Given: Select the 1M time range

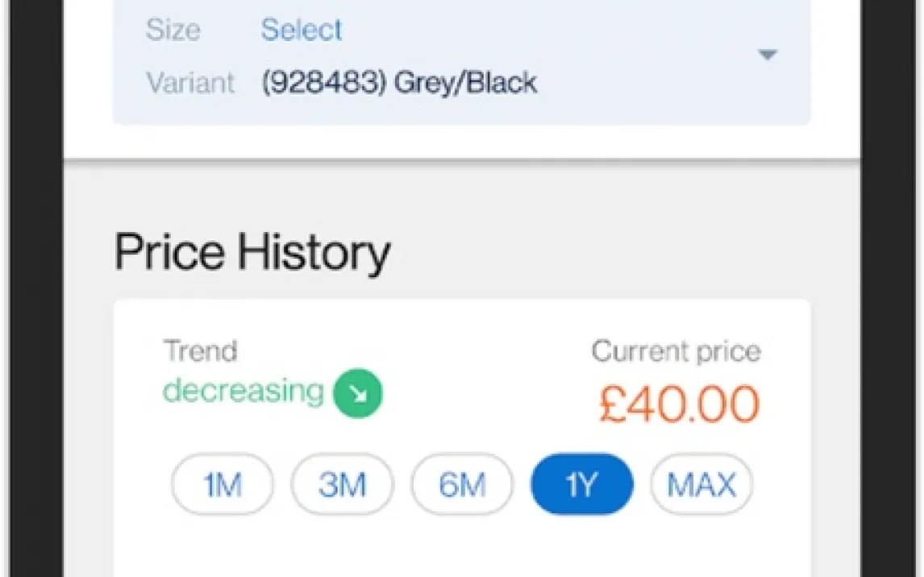Looking at the screenshot, I should pyautogui.click(x=222, y=484).
